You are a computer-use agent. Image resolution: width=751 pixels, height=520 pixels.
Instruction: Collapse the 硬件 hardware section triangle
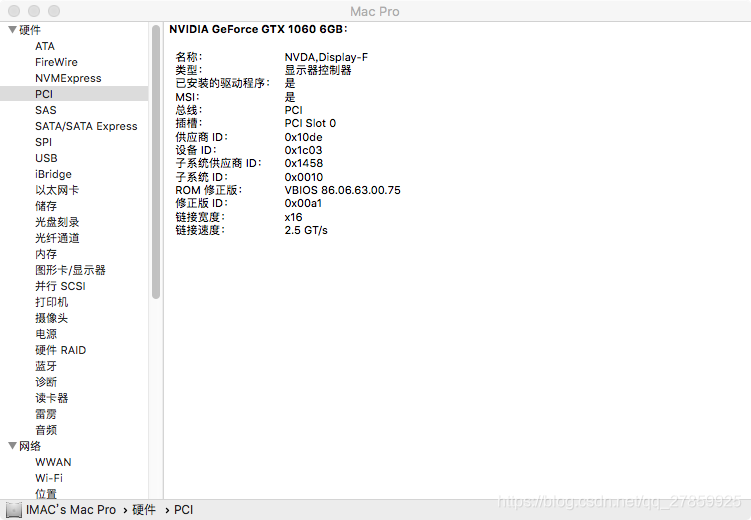point(12,30)
